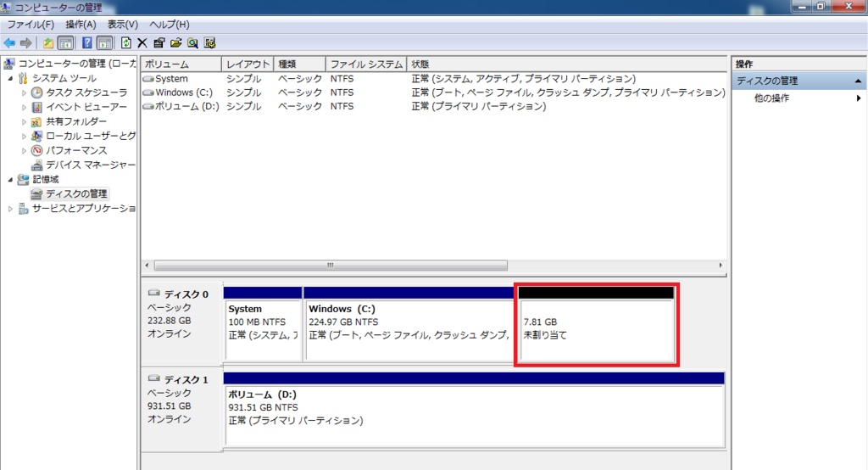The height and width of the screenshot is (470, 868).
Task: Click the magnifier Explore toolbar icon
Action: pyautogui.click(x=192, y=42)
